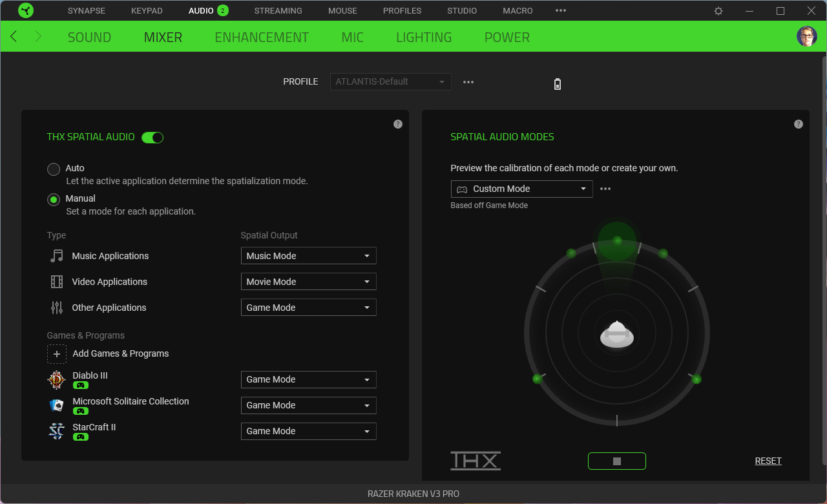
Task: Open Video Applications spatial output dropdown
Action: [308, 282]
